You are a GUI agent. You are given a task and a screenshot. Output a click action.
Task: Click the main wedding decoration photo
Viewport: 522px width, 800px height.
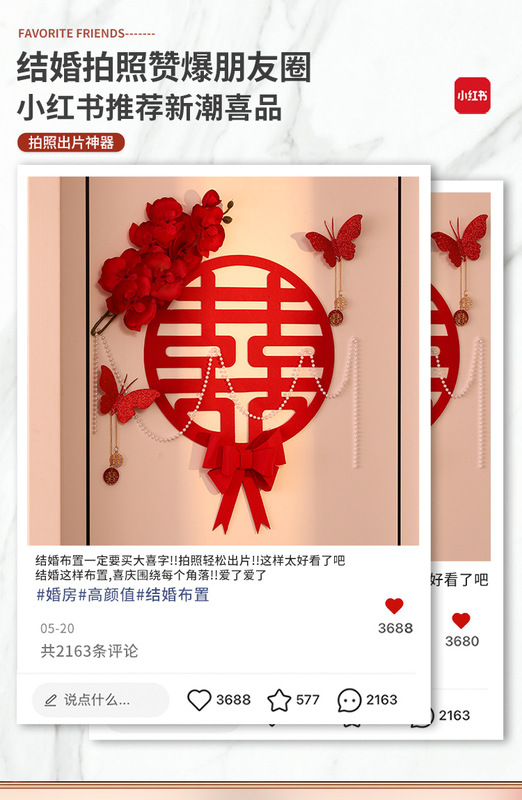223,361
